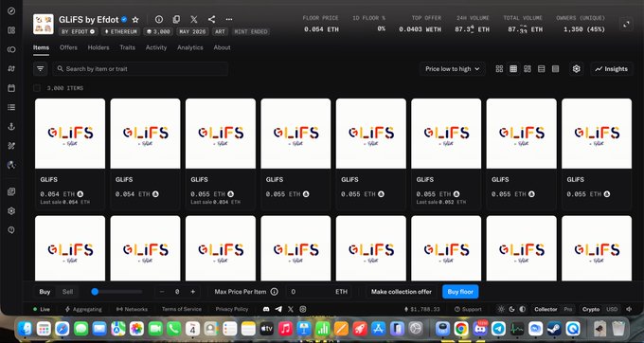Switch to Buy mode
This screenshot has height=343, width=644.
click(45, 292)
